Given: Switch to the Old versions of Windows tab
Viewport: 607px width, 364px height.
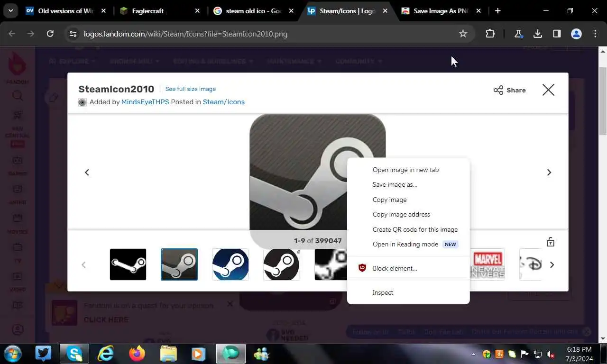Looking at the screenshot, I should [66, 10].
